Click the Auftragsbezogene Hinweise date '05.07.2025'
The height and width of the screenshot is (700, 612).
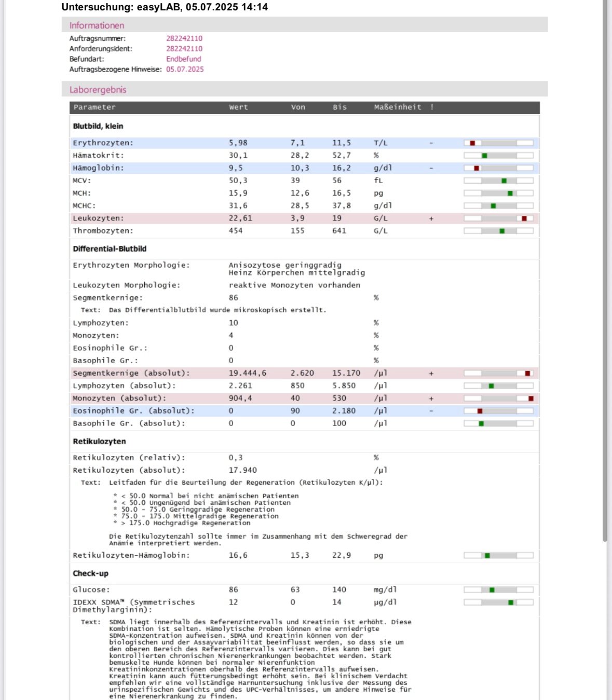point(185,70)
